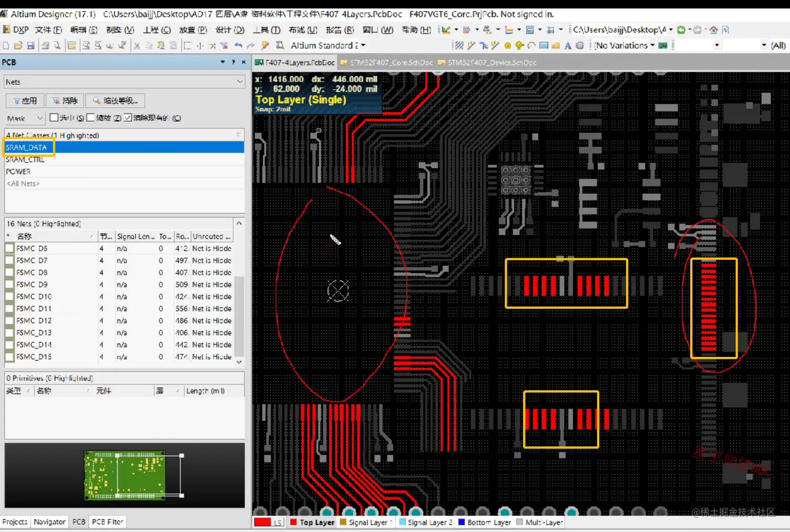Uncheck the clear existing (C) checkbox
This screenshot has height=532, width=790.
[x=128, y=118]
